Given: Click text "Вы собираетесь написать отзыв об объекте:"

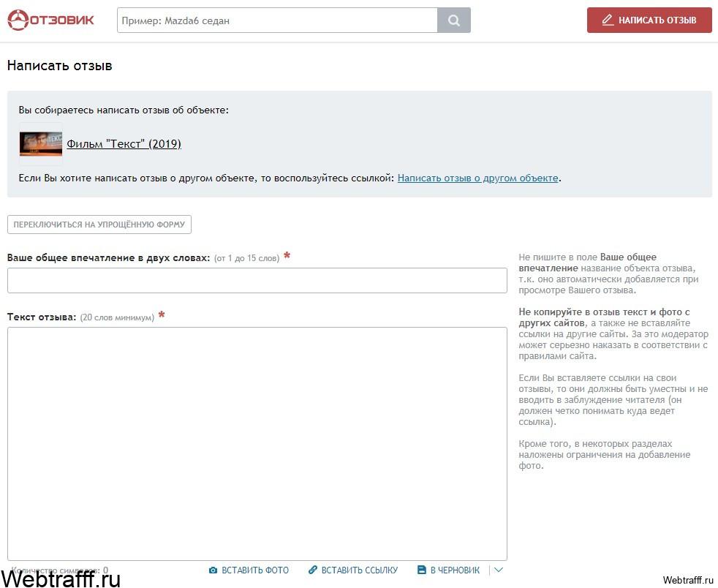Looking at the screenshot, I should [124, 110].
